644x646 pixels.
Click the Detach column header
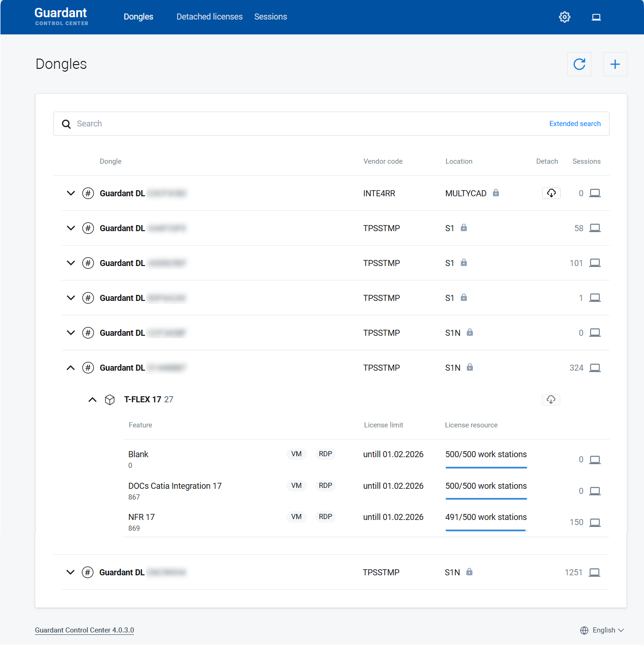coord(547,161)
